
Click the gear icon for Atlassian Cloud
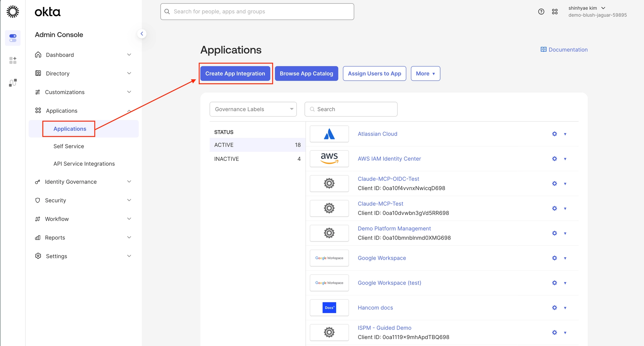(x=554, y=134)
